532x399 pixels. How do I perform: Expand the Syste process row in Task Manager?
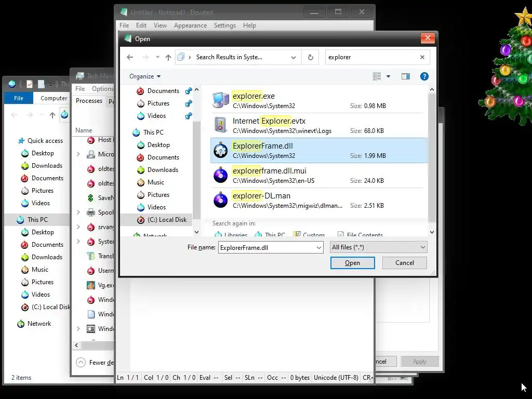tap(78, 242)
